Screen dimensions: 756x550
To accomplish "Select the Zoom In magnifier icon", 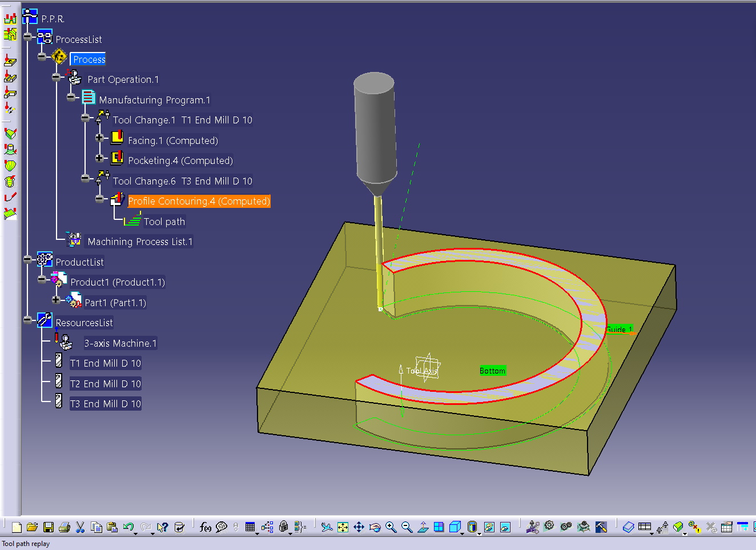I will point(391,527).
